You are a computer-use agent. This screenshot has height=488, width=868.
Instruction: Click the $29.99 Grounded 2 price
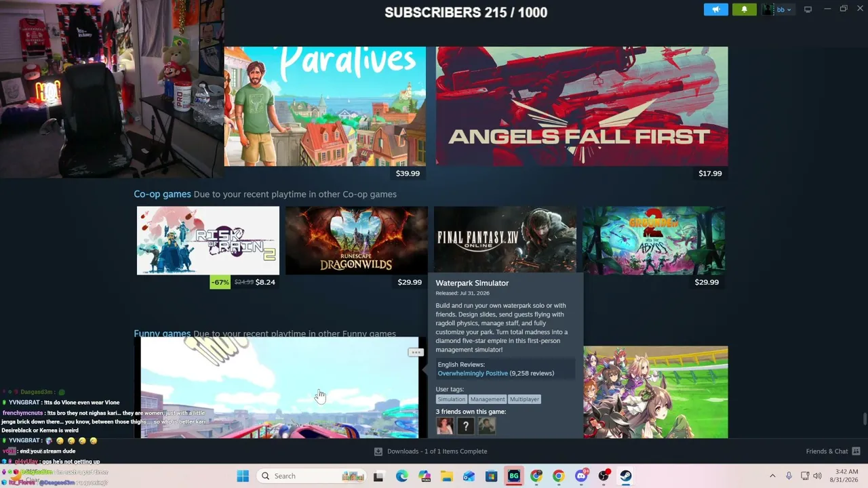(x=707, y=282)
